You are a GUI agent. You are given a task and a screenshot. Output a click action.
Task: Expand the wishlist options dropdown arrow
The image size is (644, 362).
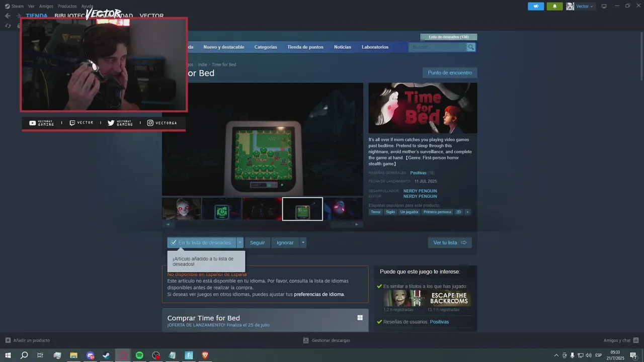coord(240,242)
